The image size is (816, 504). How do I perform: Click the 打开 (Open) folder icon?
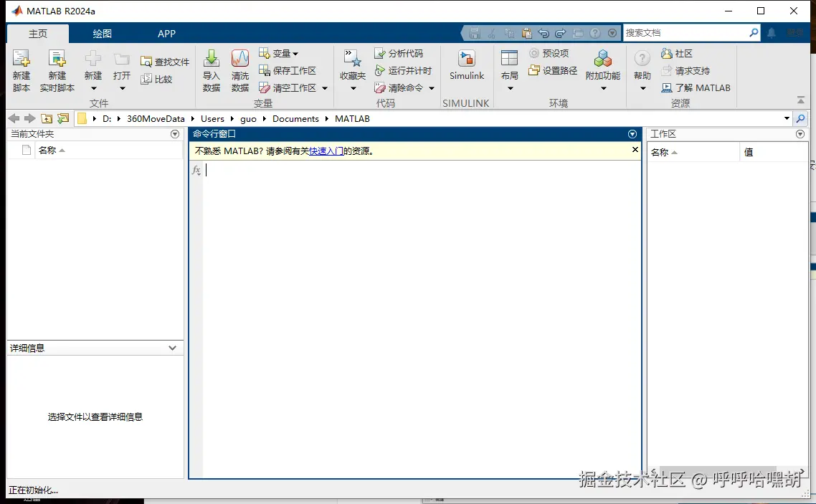[122, 59]
